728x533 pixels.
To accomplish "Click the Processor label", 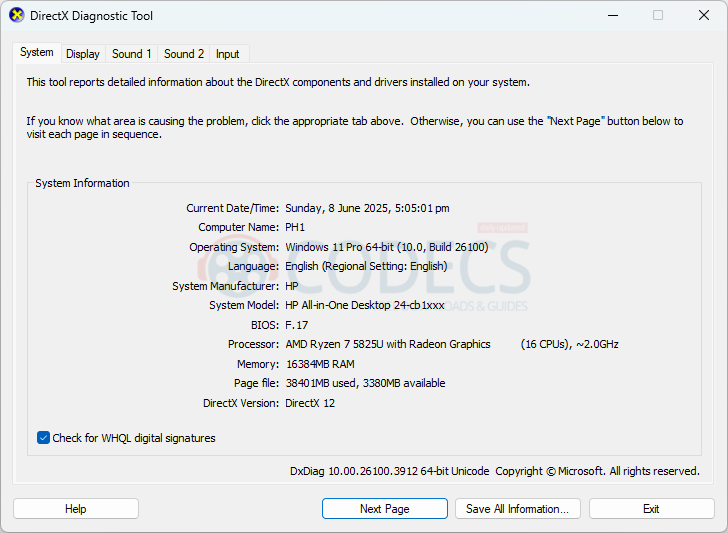I will (253, 344).
